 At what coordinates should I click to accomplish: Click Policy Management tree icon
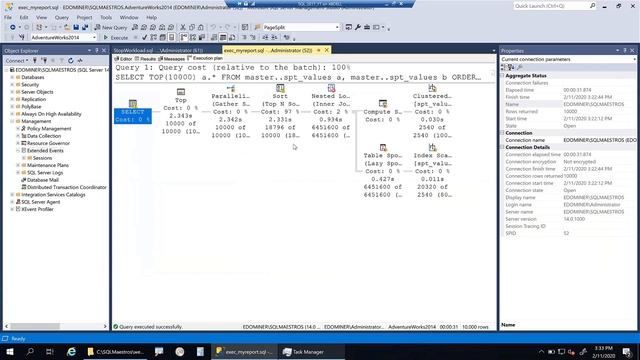click(24, 129)
